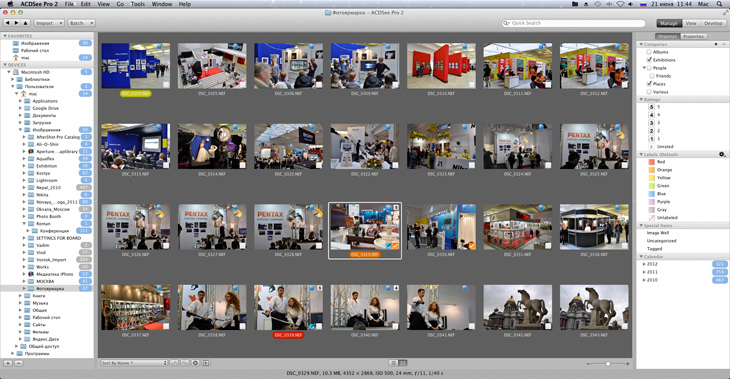Rotate image right in bottom toolbar
730x379 pixels.
tap(184, 363)
